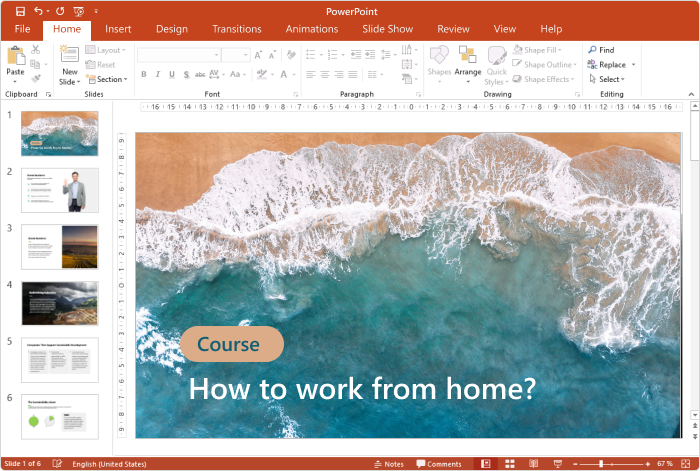Click the Arrange icon
Viewport: 700px width, 471px height.
pyautogui.click(x=467, y=55)
